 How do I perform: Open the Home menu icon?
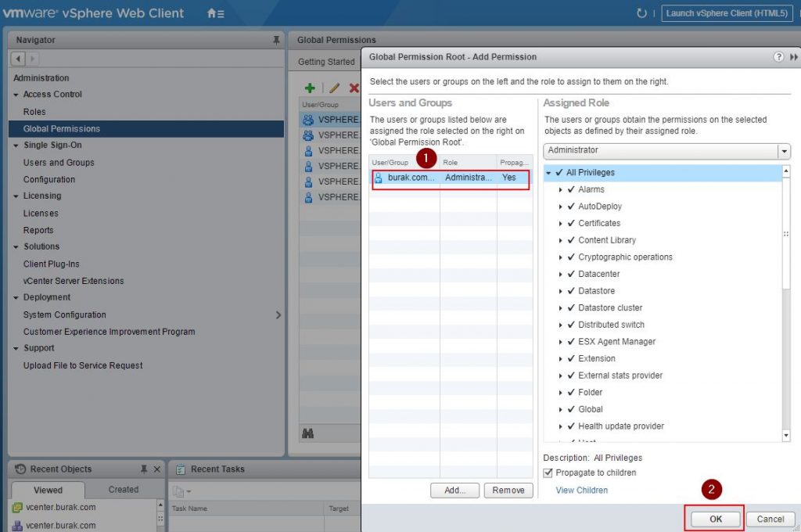[215, 13]
